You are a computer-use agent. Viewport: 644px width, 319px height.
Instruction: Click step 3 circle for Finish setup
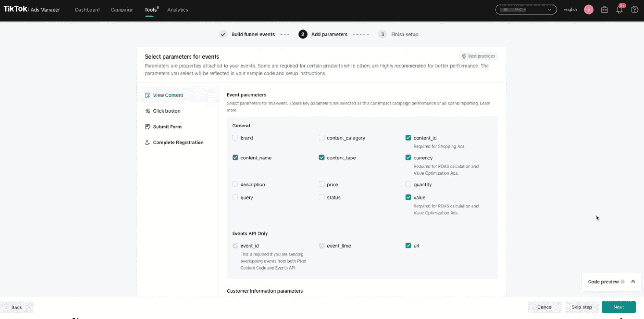click(382, 34)
